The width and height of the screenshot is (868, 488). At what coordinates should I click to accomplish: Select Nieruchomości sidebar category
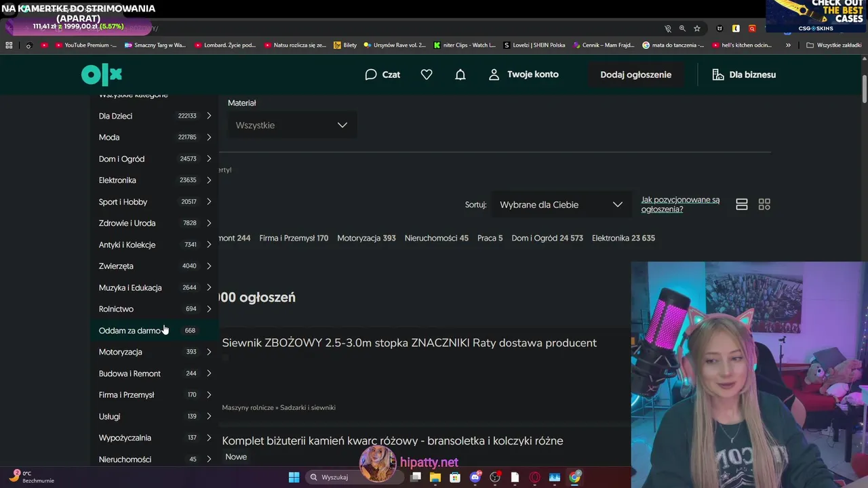point(155,460)
